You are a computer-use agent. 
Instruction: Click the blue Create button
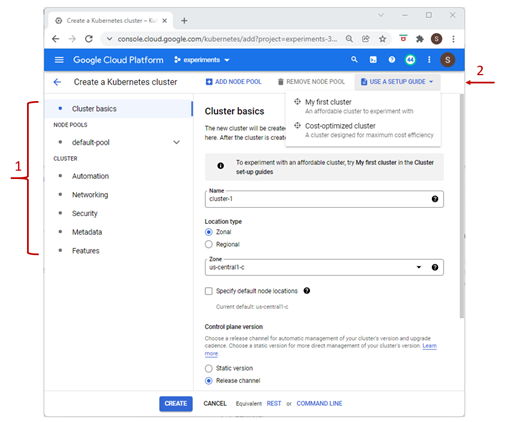176,404
